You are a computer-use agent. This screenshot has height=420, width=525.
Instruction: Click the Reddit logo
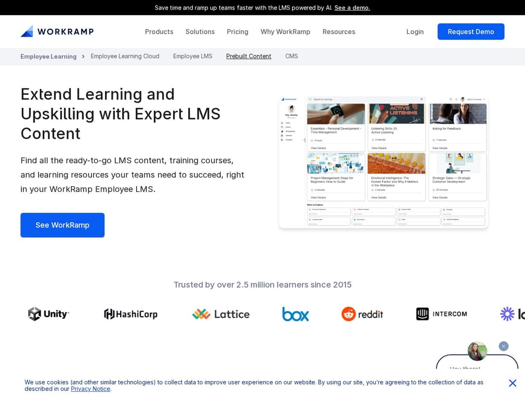[x=362, y=314]
